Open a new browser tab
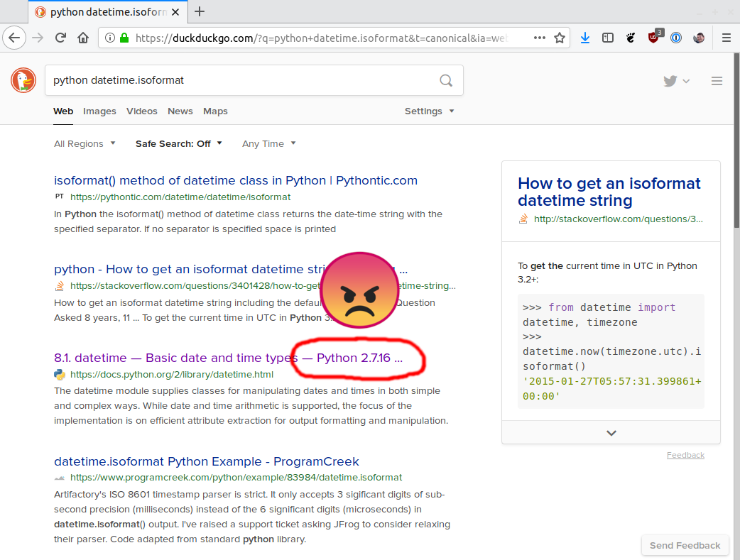This screenshot has height=560, width=740. 200,11
